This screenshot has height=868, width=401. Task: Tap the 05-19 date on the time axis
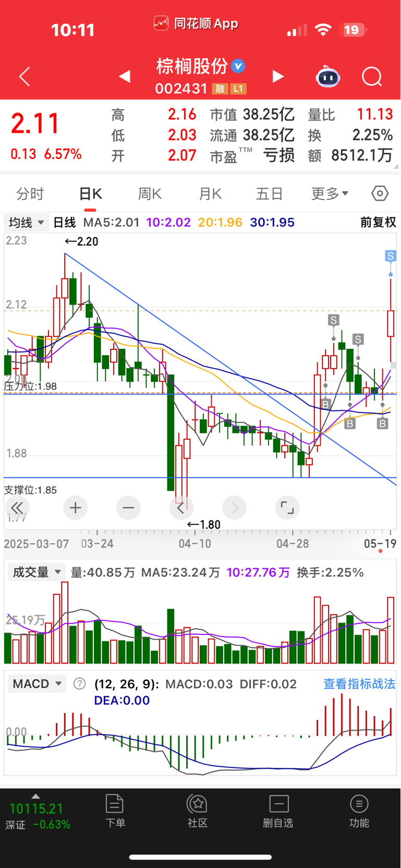380,543
